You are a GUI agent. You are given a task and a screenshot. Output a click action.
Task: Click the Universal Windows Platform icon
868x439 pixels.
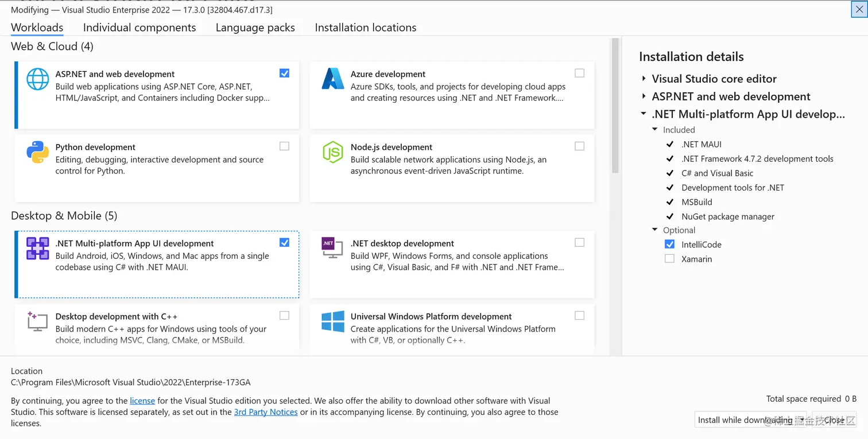tap(332, 321)
